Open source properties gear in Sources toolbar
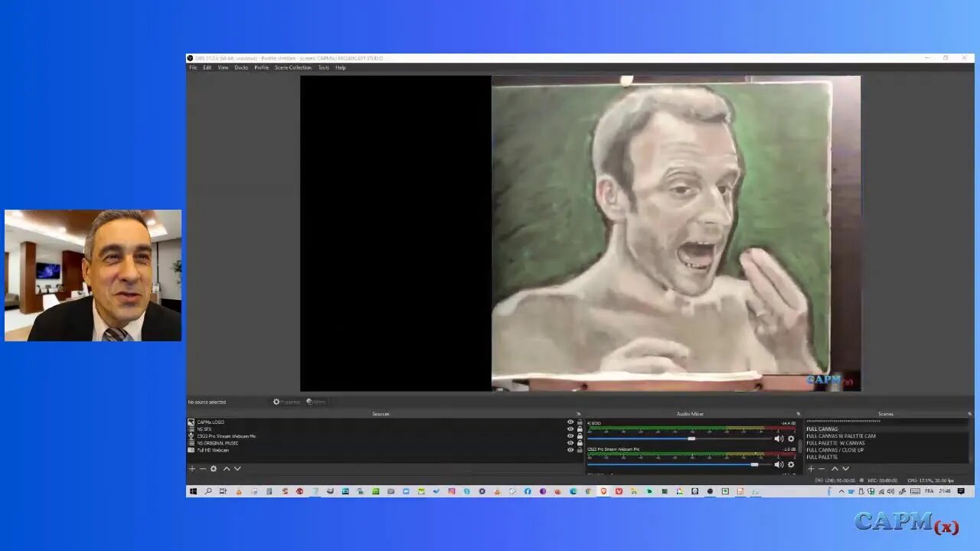Screen dimensions: 980x551 click(214, 468)
